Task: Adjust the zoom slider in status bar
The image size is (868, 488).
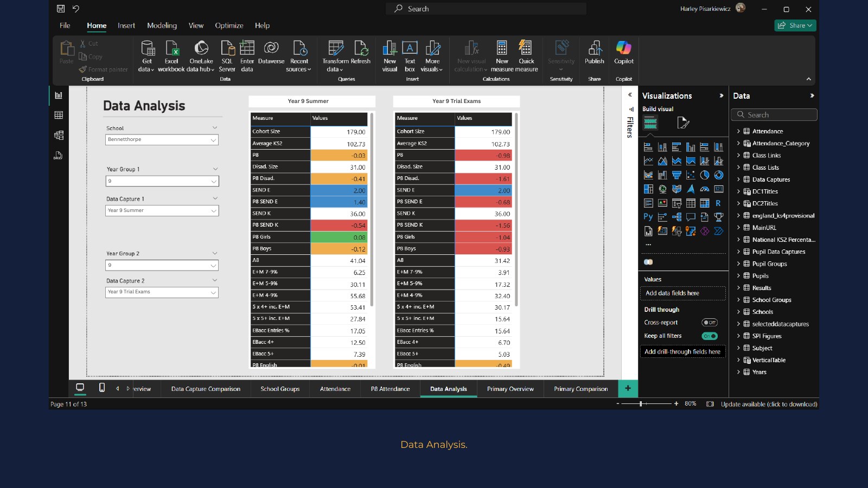Action: (641, 404)
